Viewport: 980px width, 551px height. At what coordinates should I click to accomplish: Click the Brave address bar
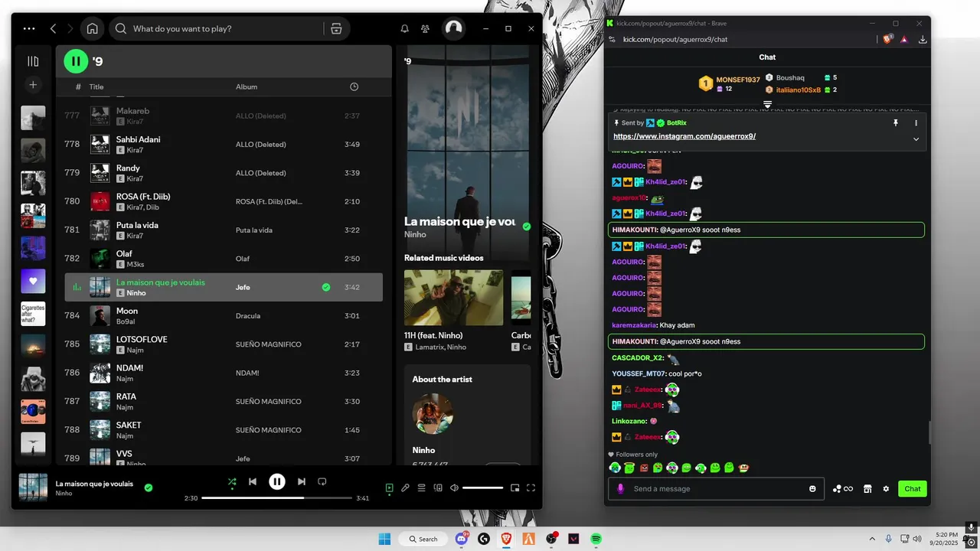coord(746,39)
